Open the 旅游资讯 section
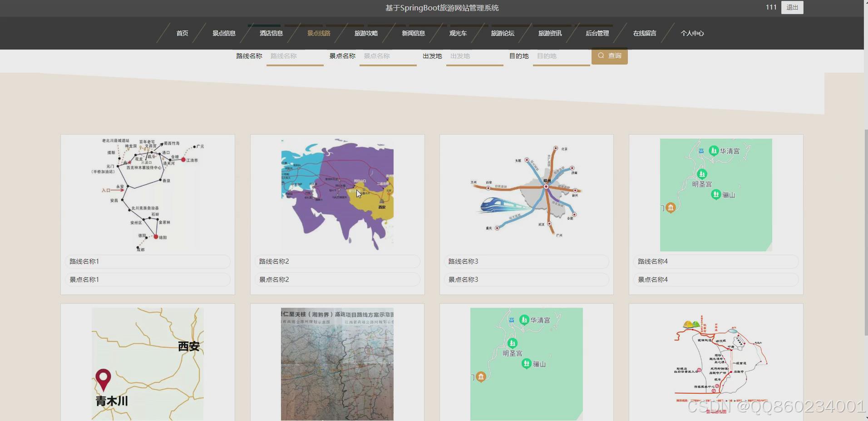The width and height of the screenshot is (868, 421). coord(550,33)
